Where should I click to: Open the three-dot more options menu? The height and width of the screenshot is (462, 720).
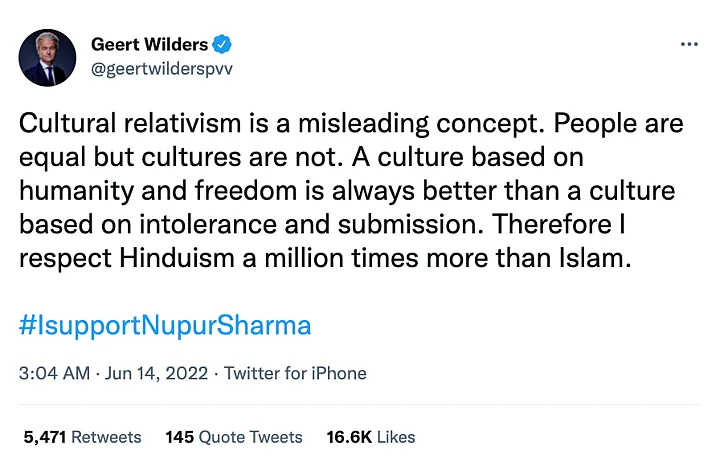coord(689,45)
